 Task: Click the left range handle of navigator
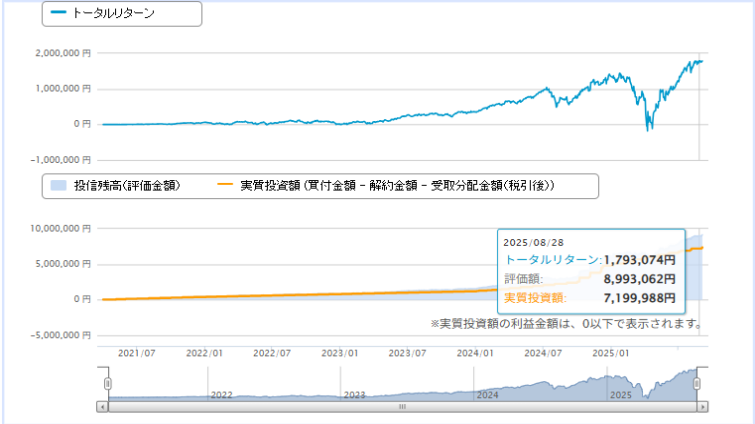tap(108, 383)
